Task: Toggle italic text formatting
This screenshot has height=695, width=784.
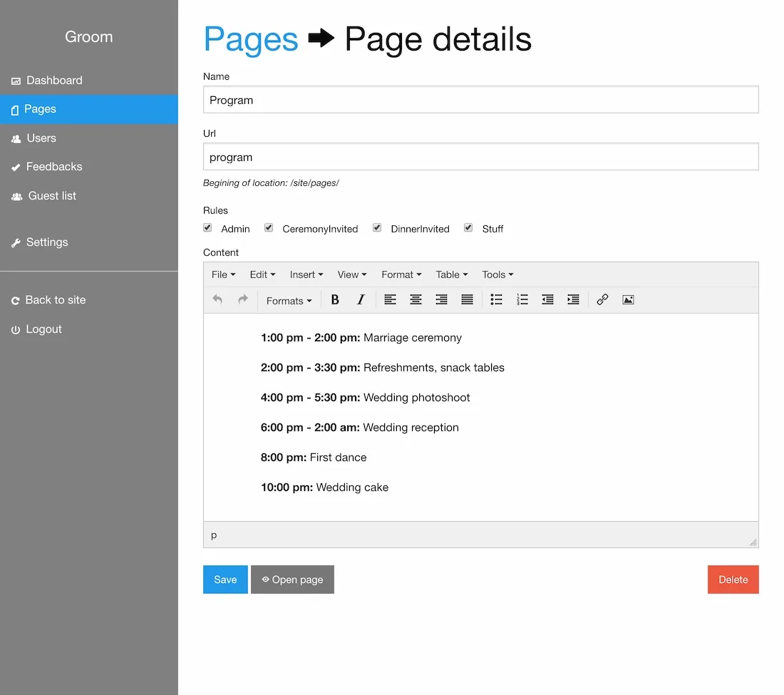Action: (x=361, y=300)
